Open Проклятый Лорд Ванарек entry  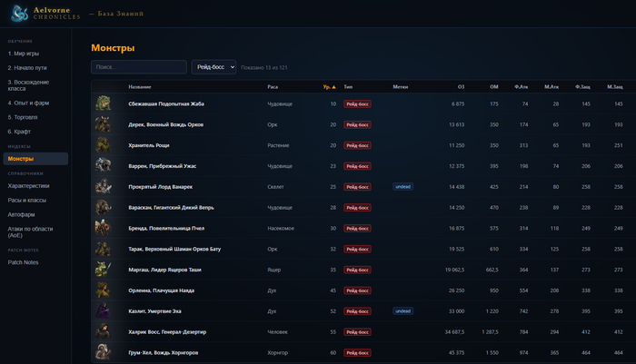[161, 187]
